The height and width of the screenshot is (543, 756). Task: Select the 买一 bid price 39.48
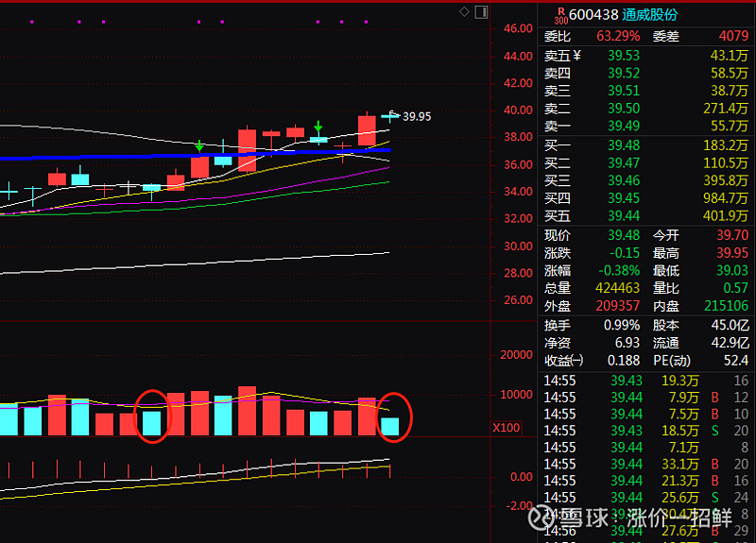624,145
